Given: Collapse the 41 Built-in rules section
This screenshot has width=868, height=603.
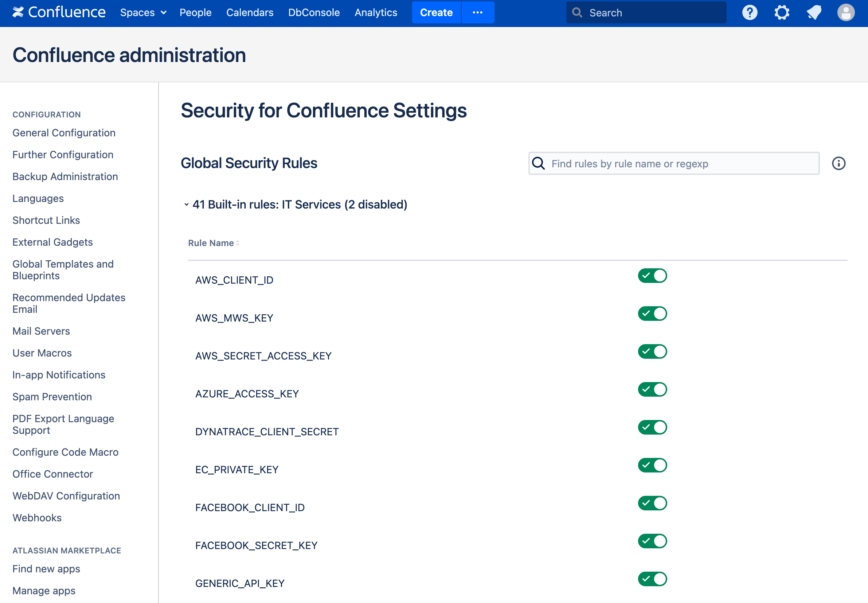Looking at the screenshot, I should click(x=187, y=205).
